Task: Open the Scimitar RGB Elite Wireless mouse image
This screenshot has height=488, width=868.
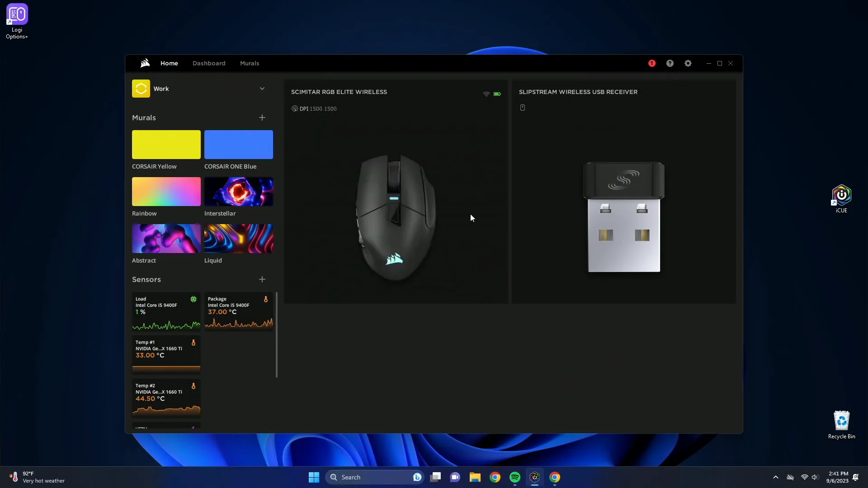Action: click(x=396, y=217)
